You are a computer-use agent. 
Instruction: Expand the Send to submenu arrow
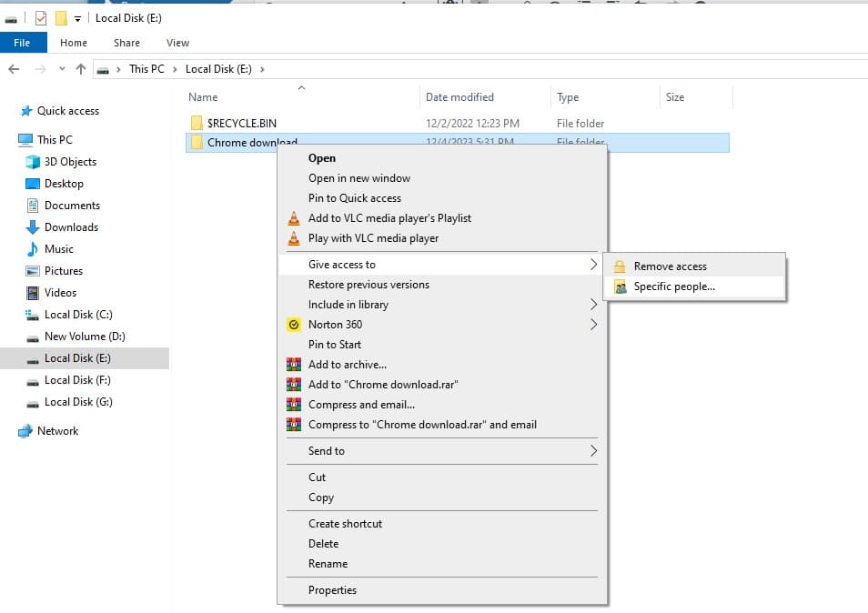click(593, 451)
